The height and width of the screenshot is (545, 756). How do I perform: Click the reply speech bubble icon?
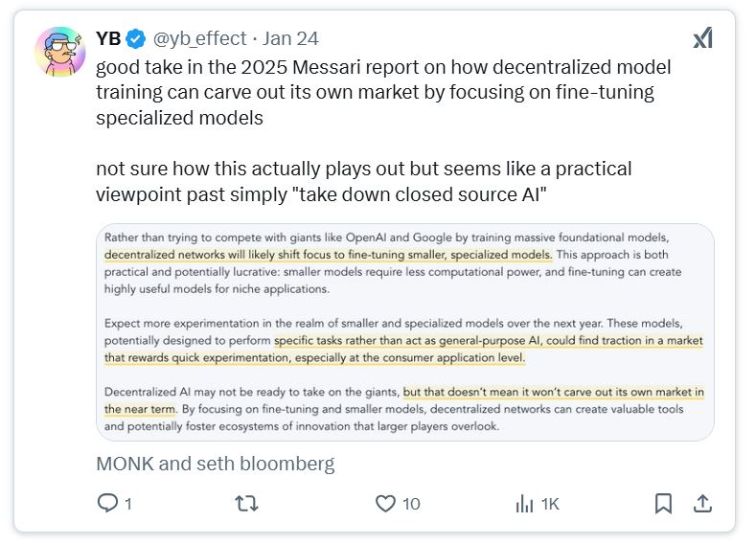[108, 503]
